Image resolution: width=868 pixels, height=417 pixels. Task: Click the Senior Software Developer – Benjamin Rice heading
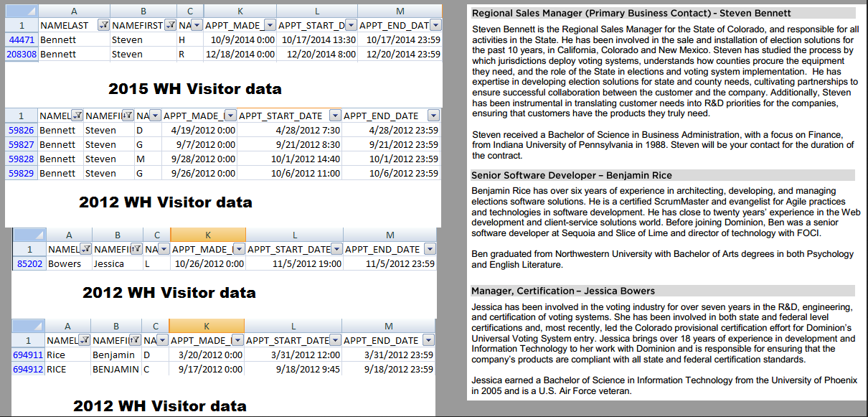pos(572,175)
